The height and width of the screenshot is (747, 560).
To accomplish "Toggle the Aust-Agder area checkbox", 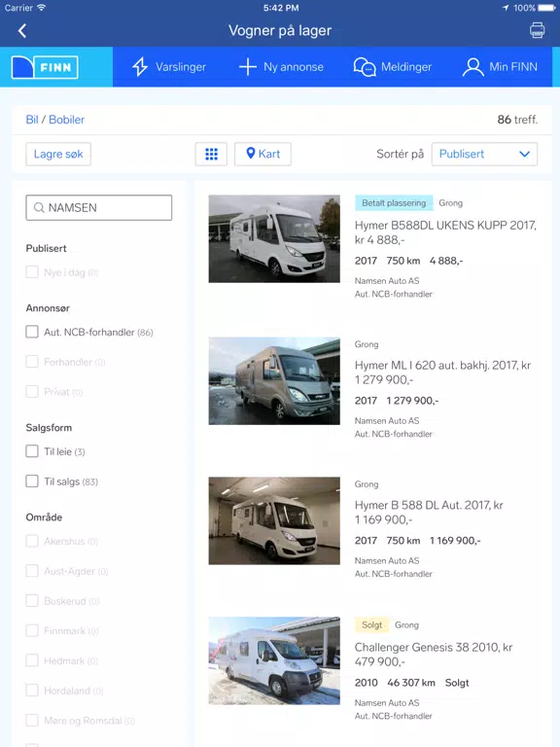I will [32, 571].
